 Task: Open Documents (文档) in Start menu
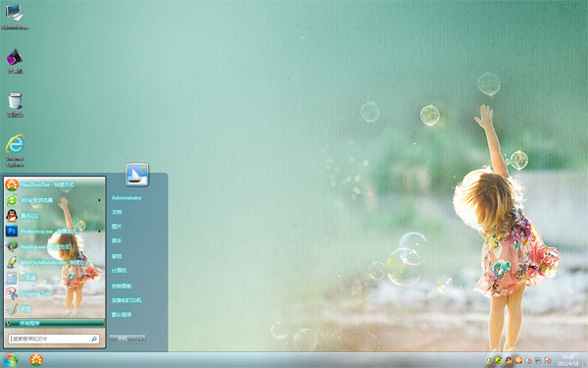point(117,212)
